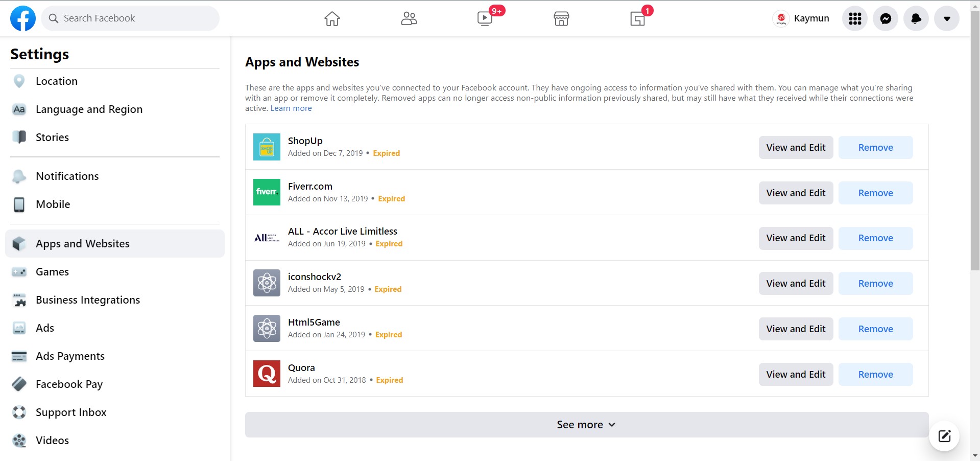Click the Apps and Websites cube icon
Viewport: 980px width, 461px height.
click(19, 244)
